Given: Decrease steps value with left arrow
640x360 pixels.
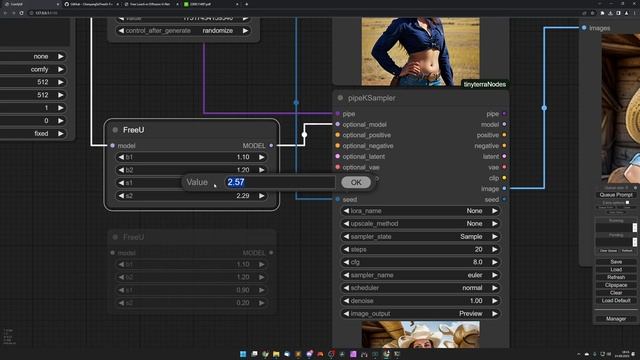Looking at the screenshot, I should tap(346, 249).
